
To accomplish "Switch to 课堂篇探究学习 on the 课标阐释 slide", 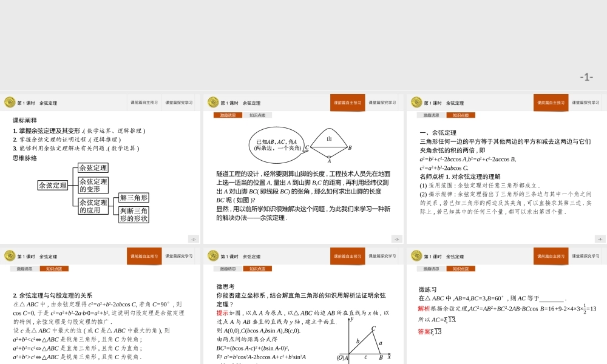I will (x=179, y=103).
